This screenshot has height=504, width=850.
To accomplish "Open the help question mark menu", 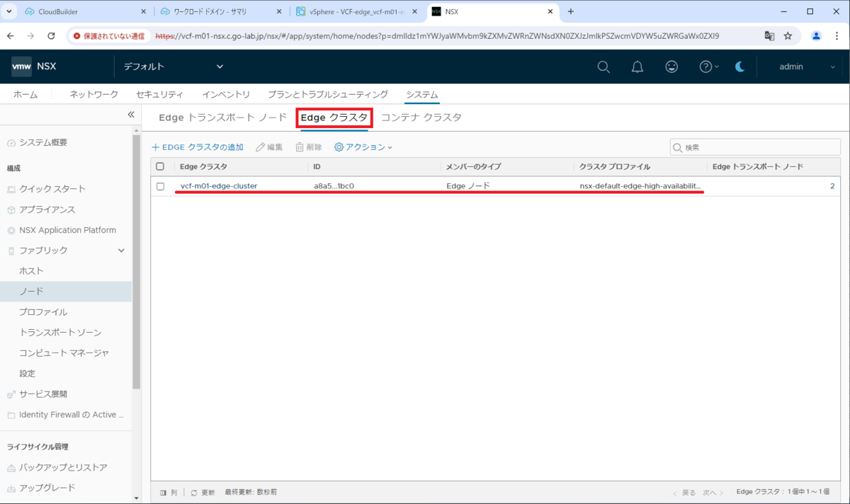I will click(708, 67).
